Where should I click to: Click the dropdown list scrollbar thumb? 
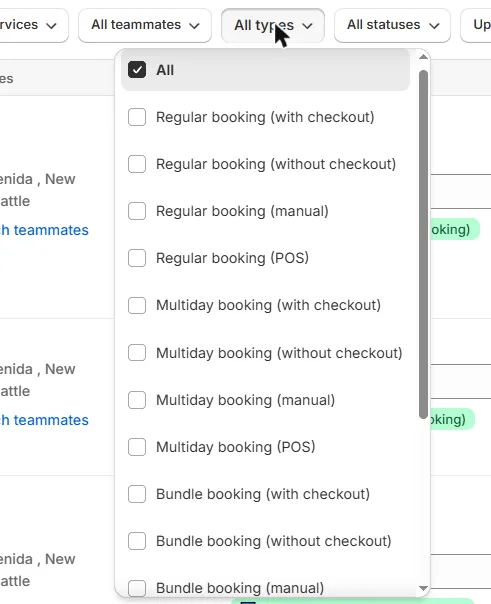[423, 244]
